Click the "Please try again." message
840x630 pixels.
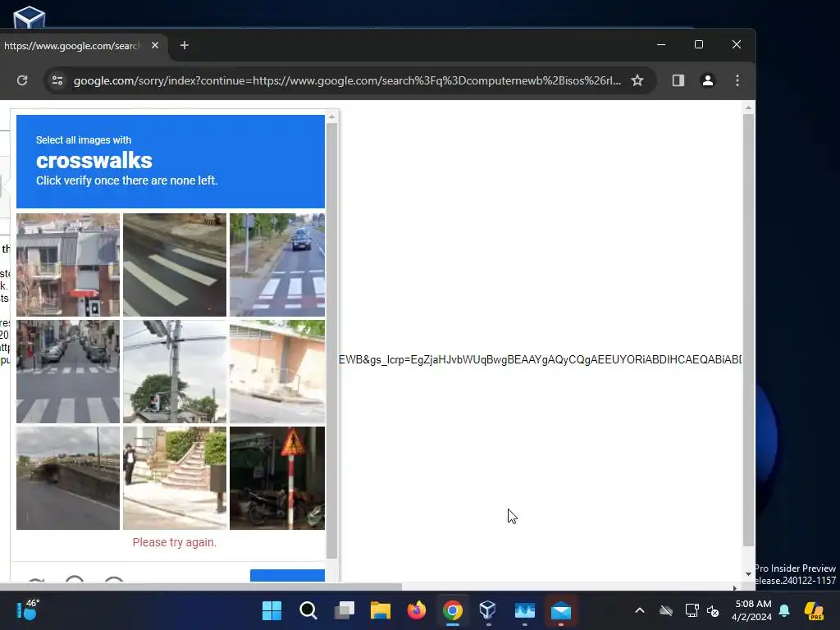tap(175, 542)
